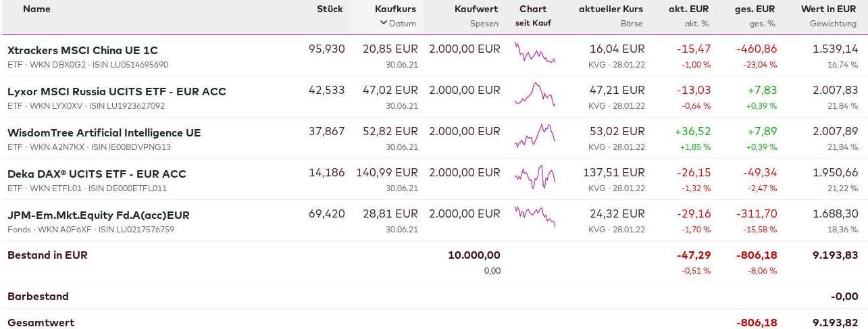Open the JPM Emerging Markets sparkline chart

[x=534, y=218]
